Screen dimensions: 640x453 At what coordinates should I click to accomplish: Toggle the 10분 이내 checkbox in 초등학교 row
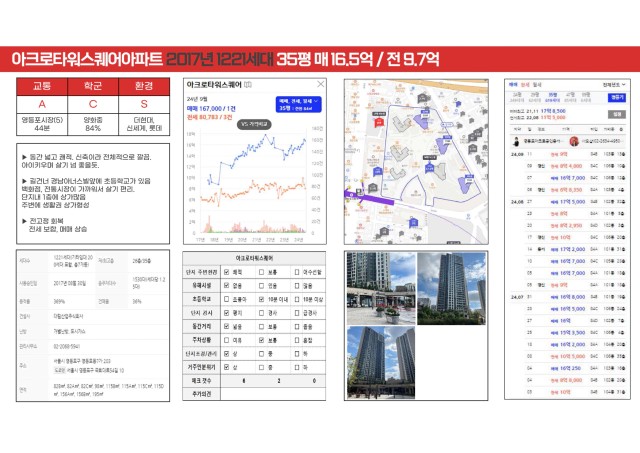pos(261,299)
